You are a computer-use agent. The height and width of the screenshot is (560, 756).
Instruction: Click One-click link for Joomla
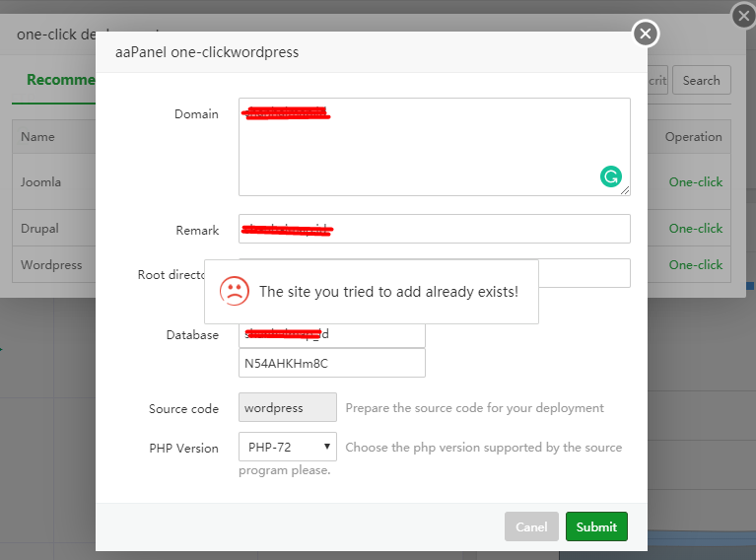tap(695, 182)
